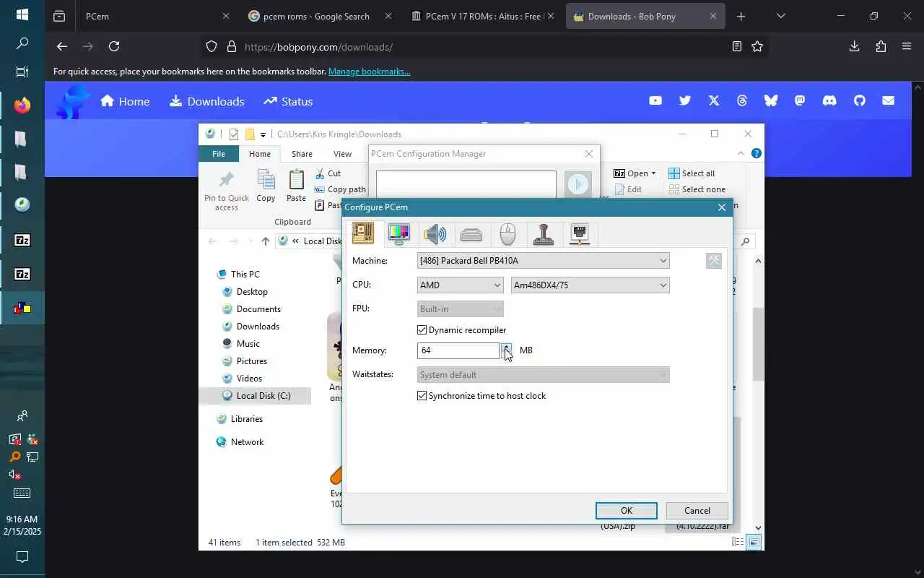Click the Manage bookmarks link
The image size is (924, 578).
[369, 72]
